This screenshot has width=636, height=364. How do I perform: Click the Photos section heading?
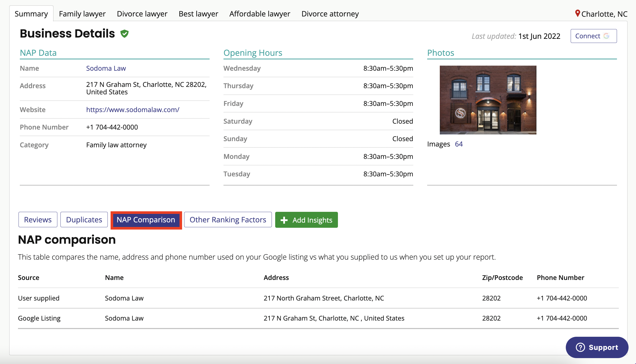[x=441, y=53]
